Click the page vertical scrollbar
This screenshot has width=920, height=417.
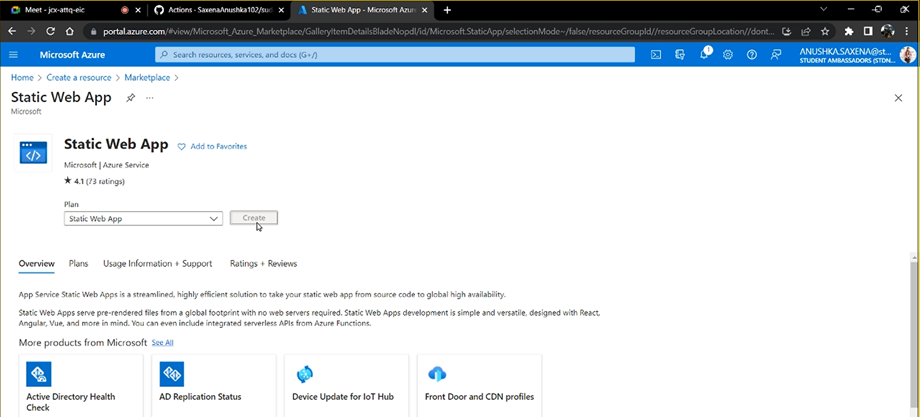click(x=914, y=334)
